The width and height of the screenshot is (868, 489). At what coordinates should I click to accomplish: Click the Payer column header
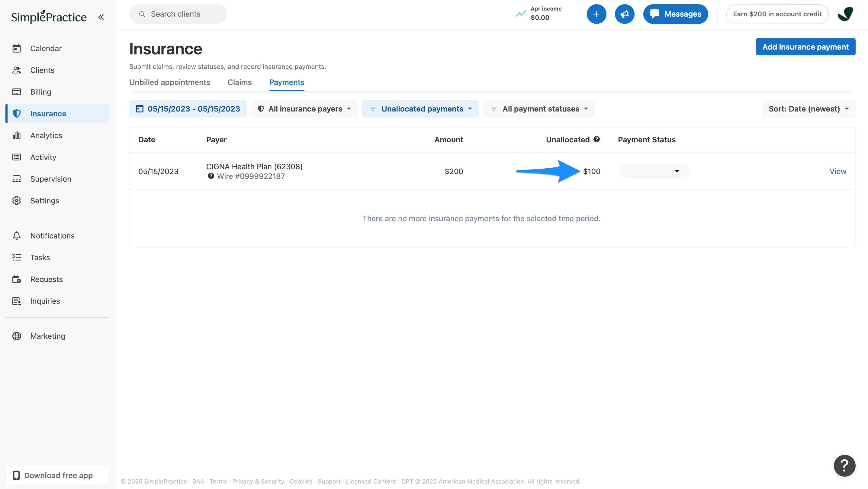pos(216,140)
